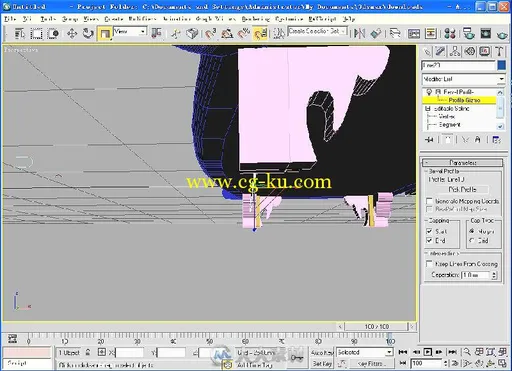Click Make Unique stack icon
The width and height of the screenshot is (512, 371).
coord(465,140)
